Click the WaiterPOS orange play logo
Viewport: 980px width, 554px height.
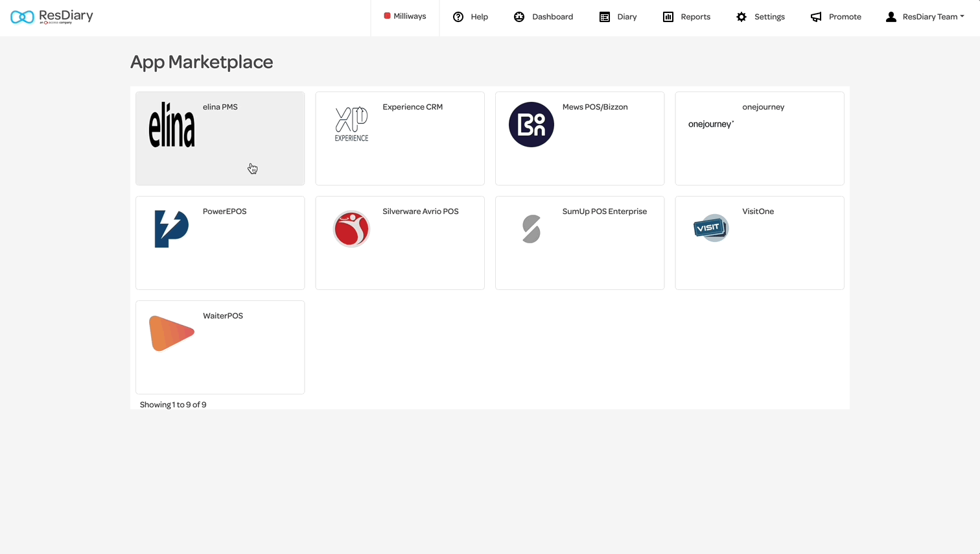pyautogui.click(x=172, y=333)
